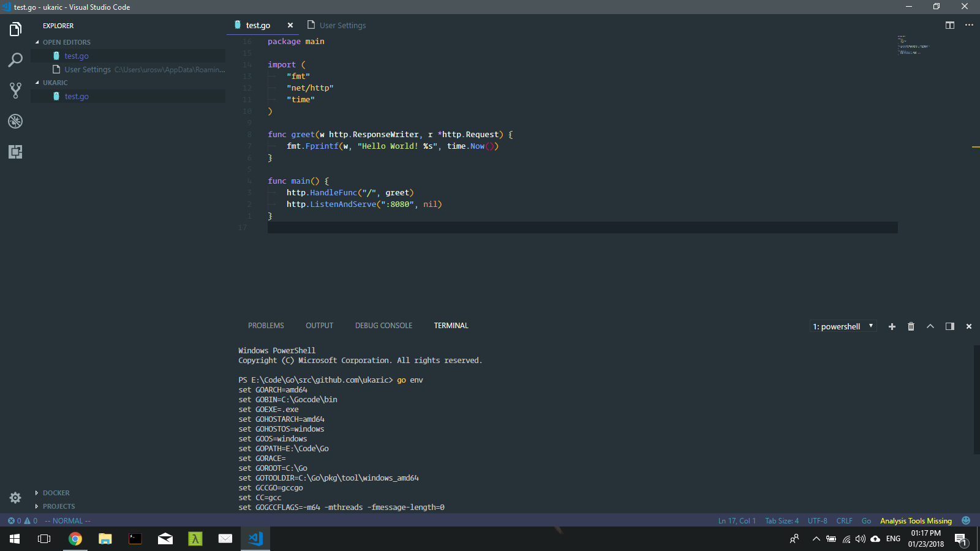Show hidden system tray icons

coord(816,539)
